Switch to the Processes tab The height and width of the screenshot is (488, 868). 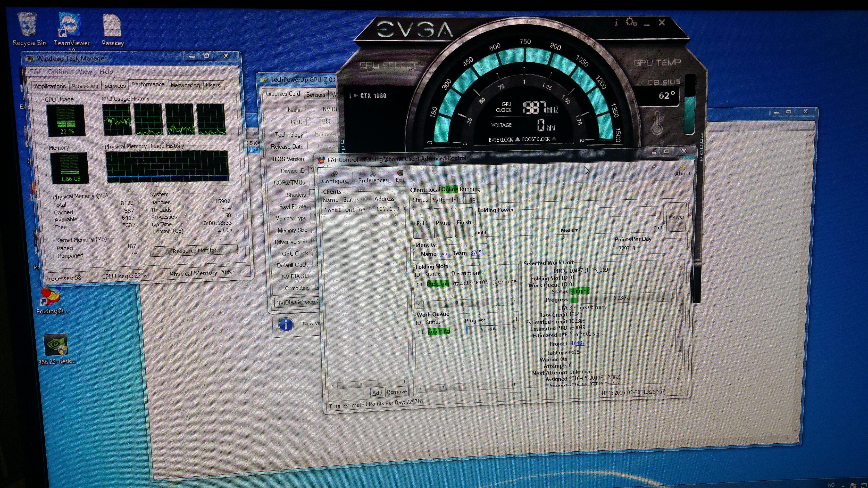coord(85,86)
